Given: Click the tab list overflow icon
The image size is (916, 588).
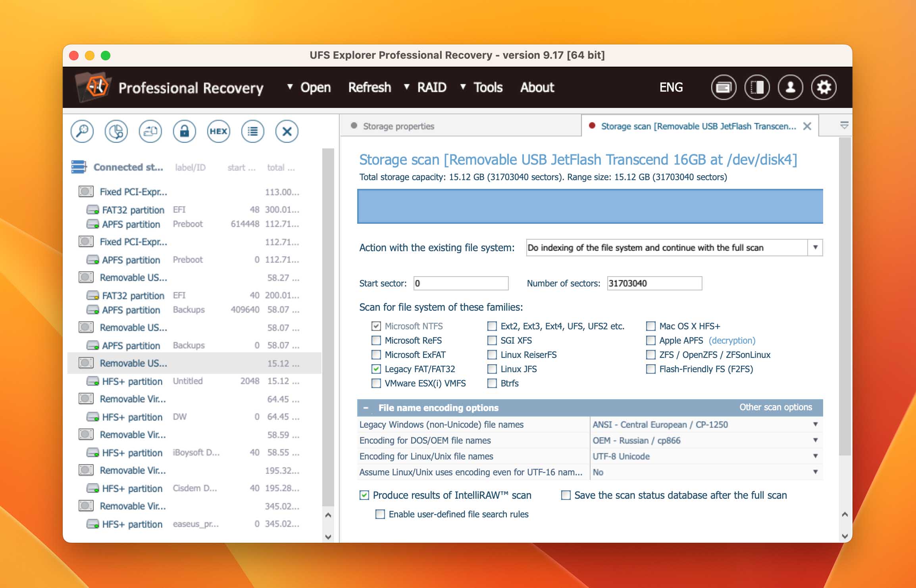Looking at the screenshot, I should [x=845, y=125].
